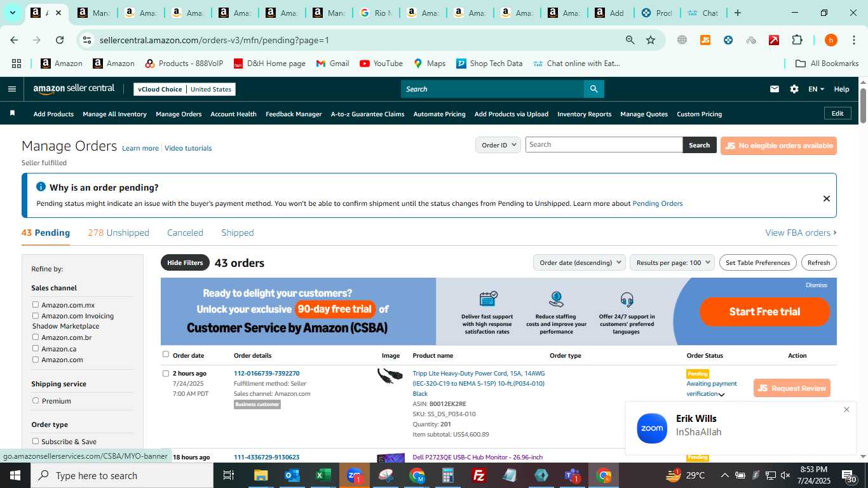Open the Seller Central settings gear
868x488 pixels.
click(x=794, y=89)
